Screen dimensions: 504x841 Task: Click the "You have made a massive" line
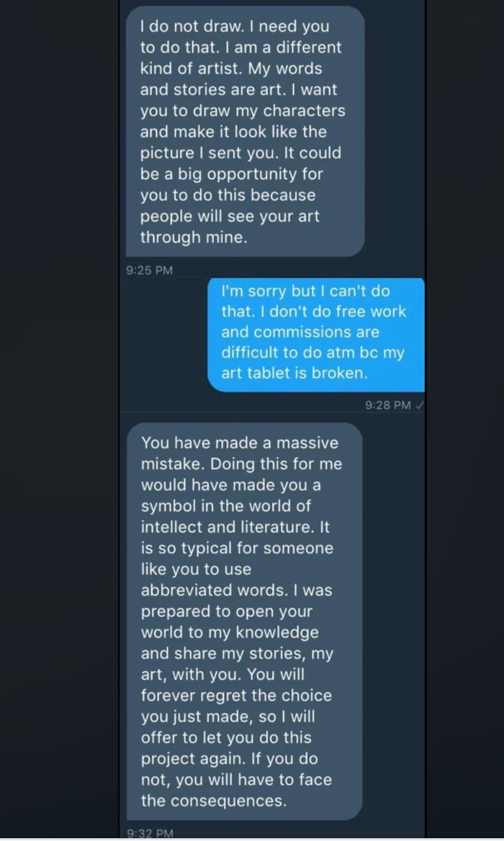click(x=239, y=444)
